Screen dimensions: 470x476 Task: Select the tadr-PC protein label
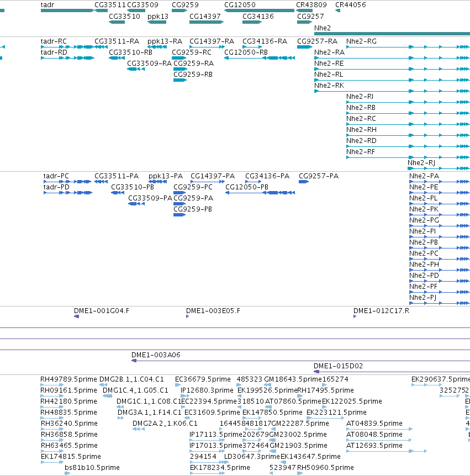56,176
